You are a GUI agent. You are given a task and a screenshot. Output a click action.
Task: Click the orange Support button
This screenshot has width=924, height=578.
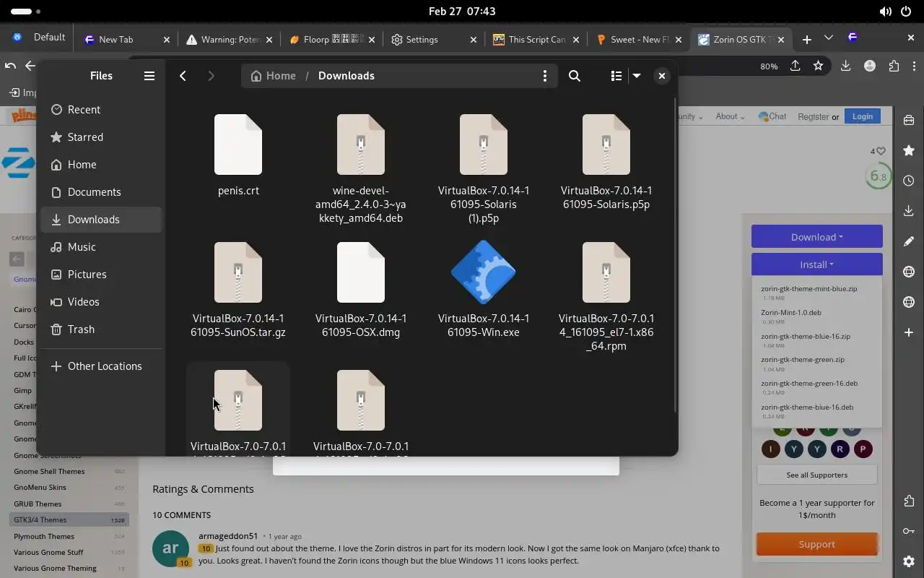pos(817,545)
